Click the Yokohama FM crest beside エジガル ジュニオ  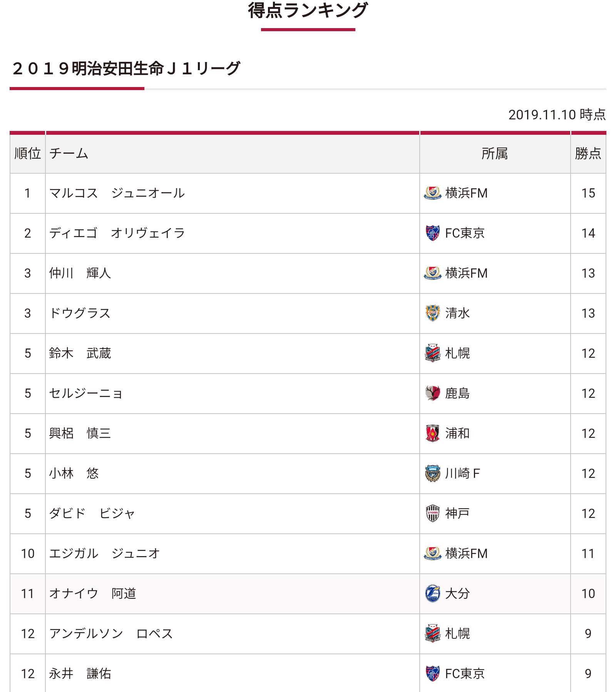pos(432,553)
